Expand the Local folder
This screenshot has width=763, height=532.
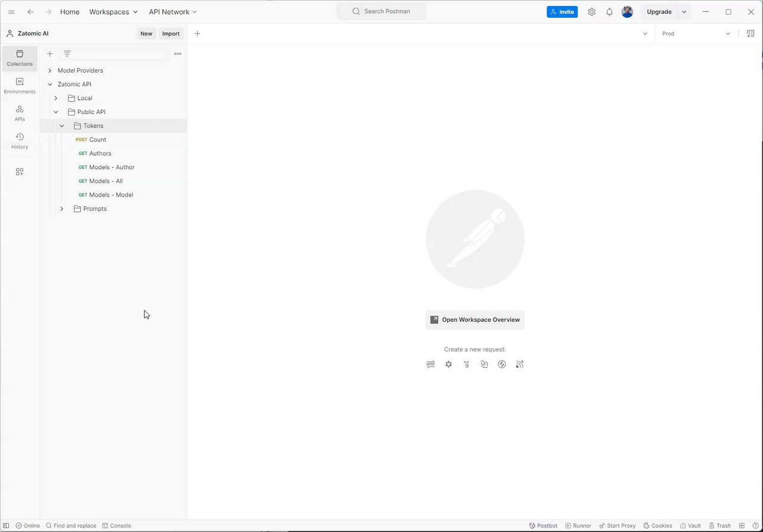56,98
